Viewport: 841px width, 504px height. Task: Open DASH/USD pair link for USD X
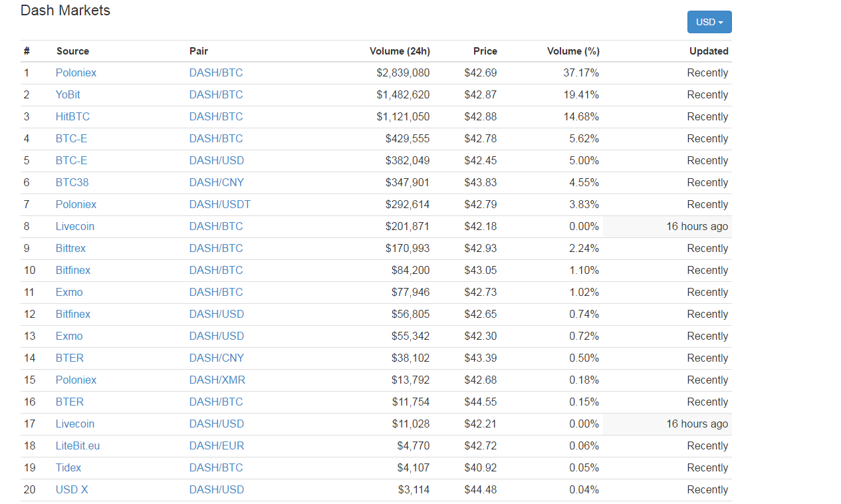217,489
